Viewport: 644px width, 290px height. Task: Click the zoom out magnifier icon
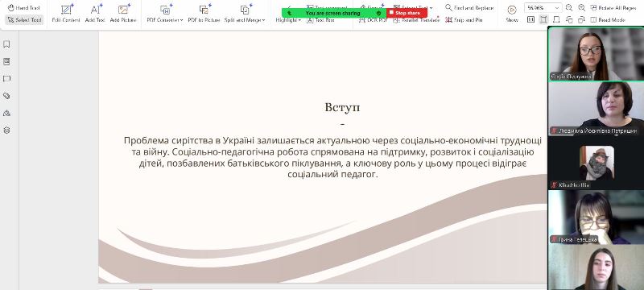tap(569, 8)
